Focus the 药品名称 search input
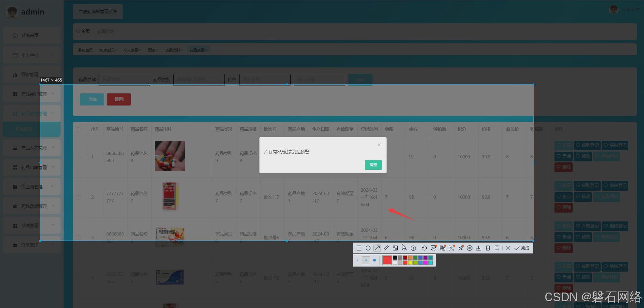Screen dimensions: 644x308 [124, 80]
